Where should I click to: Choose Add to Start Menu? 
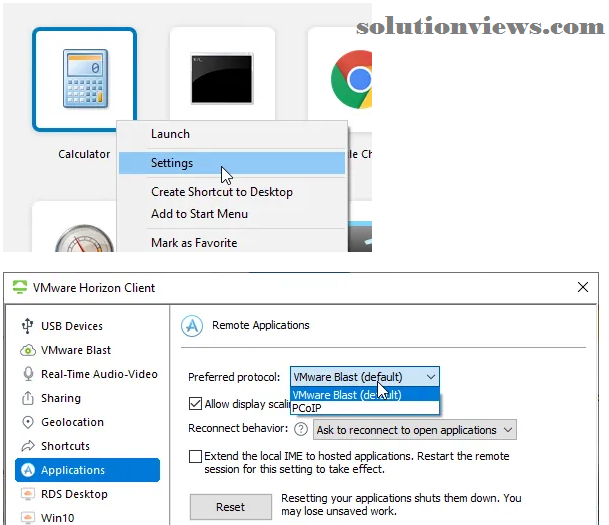pyautogui.click(x=232, y=214)
